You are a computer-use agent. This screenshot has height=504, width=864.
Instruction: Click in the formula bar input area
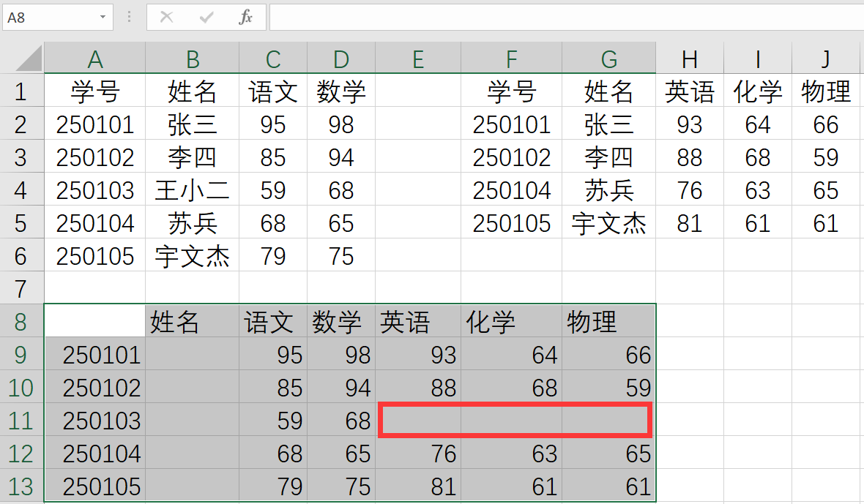[564, 18]
